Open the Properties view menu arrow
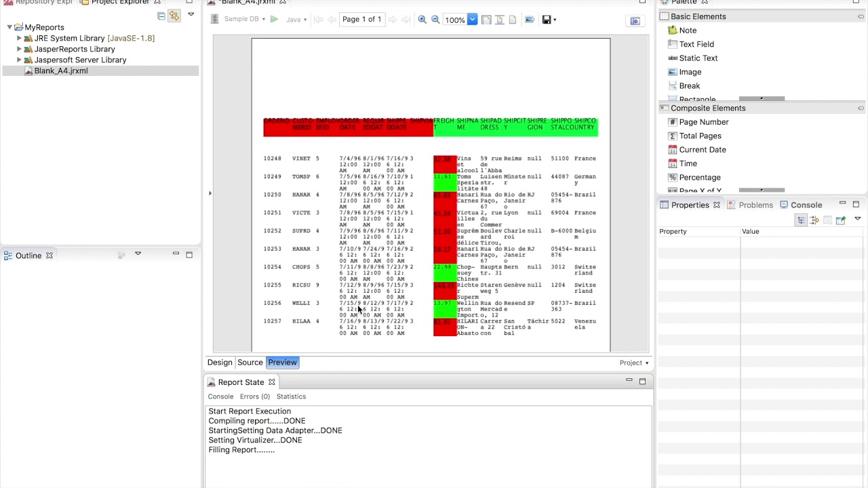The image size is (868, 488). (858, 219)
